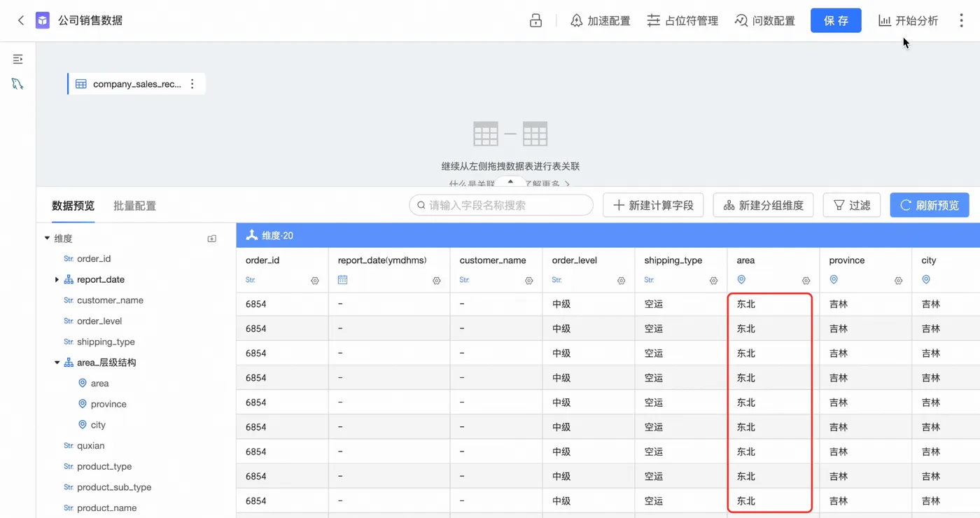Toggle the left sidebar list icon
The height and width of the screenshot is (518, 980).
[18, 59]
